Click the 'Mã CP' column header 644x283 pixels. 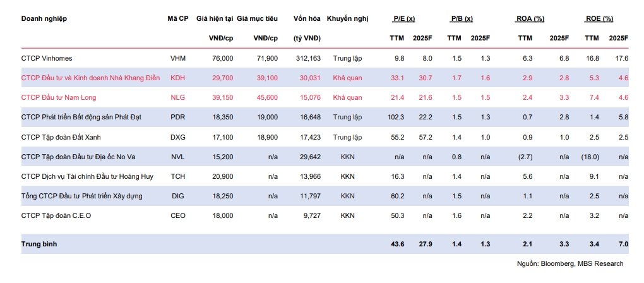(x=178, y=18)
